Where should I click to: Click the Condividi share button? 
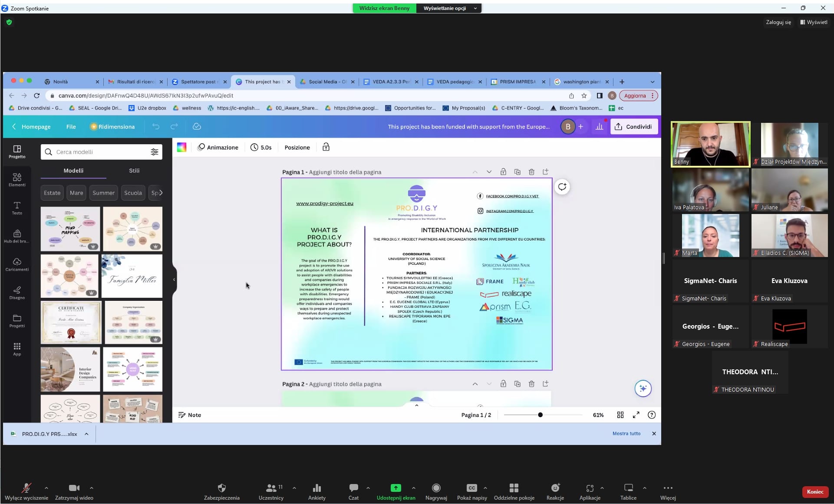pos(634,127)
